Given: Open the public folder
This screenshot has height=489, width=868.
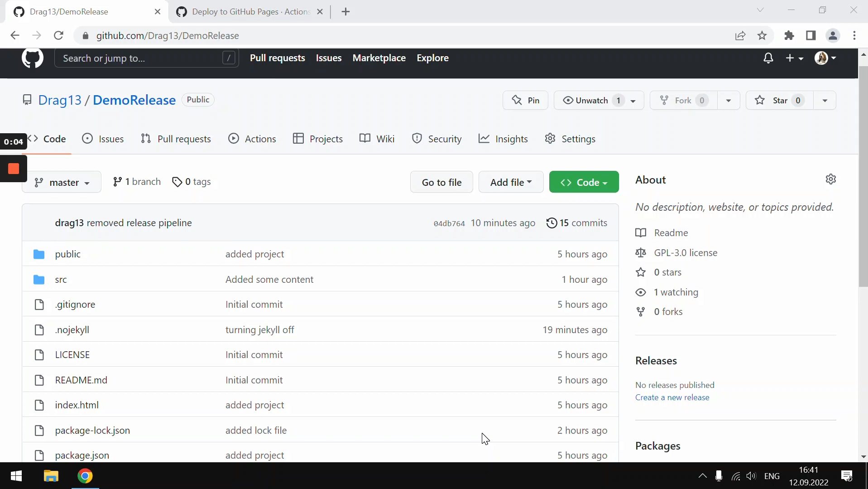Looking at the screenshot, I should [68, 254].
